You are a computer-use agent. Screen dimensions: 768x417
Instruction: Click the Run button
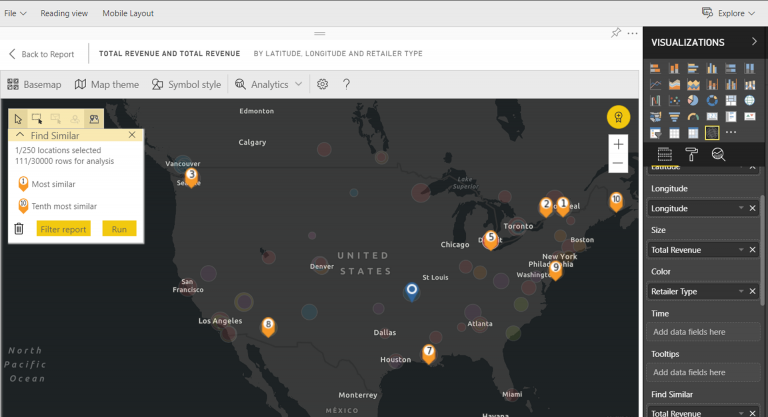[x=119, y=229]
